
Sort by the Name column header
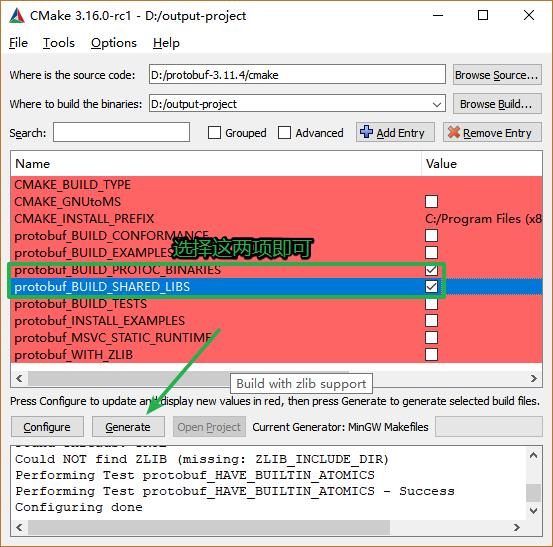(216, 164)
